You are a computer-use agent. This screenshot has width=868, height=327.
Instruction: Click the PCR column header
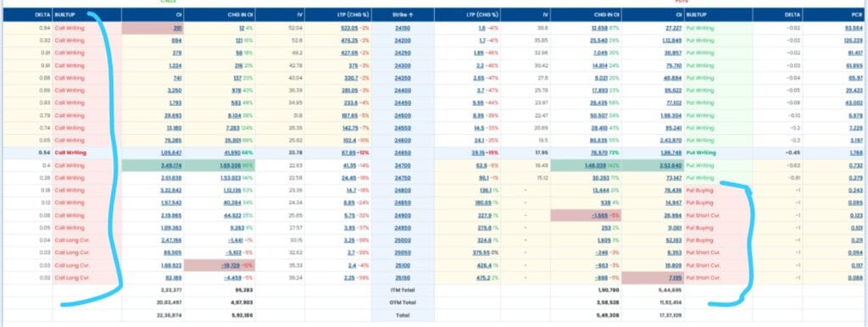[858, 15]
